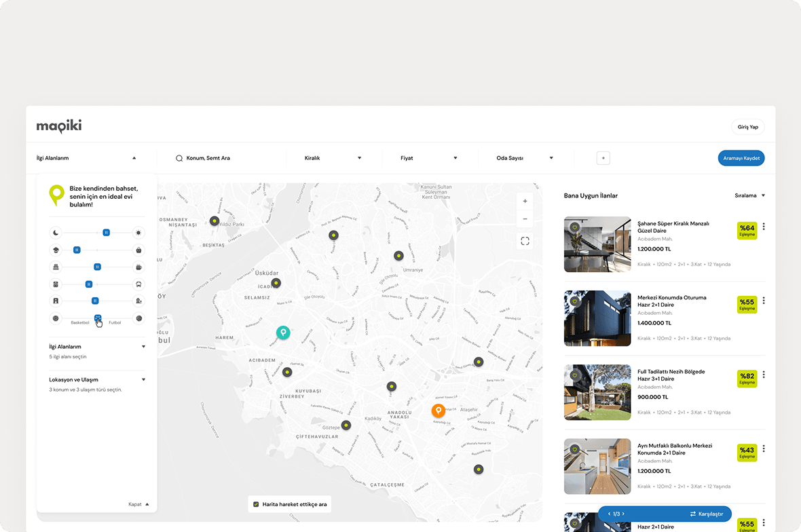Open the Kiralık filter dropdown

pyautogui.click(x=333, y=157)
